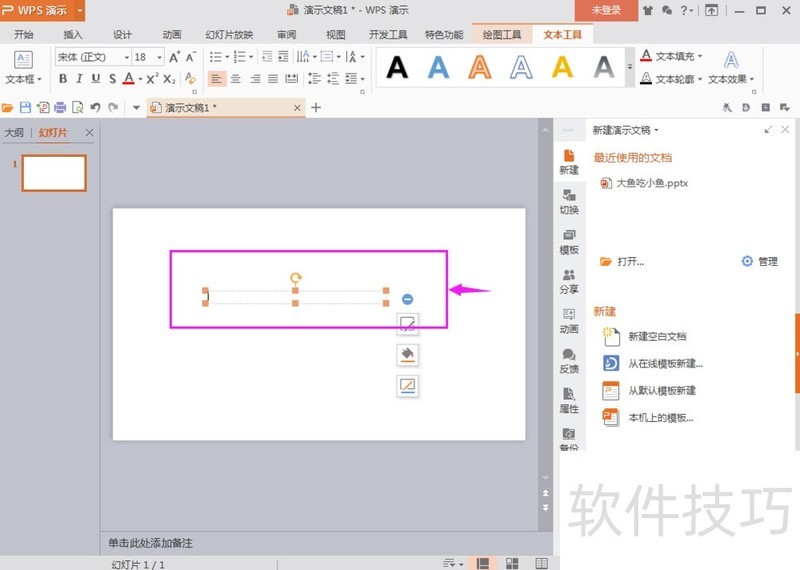Open the 切换 transition sidebar panel
The width and height of the screenshot is (800, 570).
568,202
